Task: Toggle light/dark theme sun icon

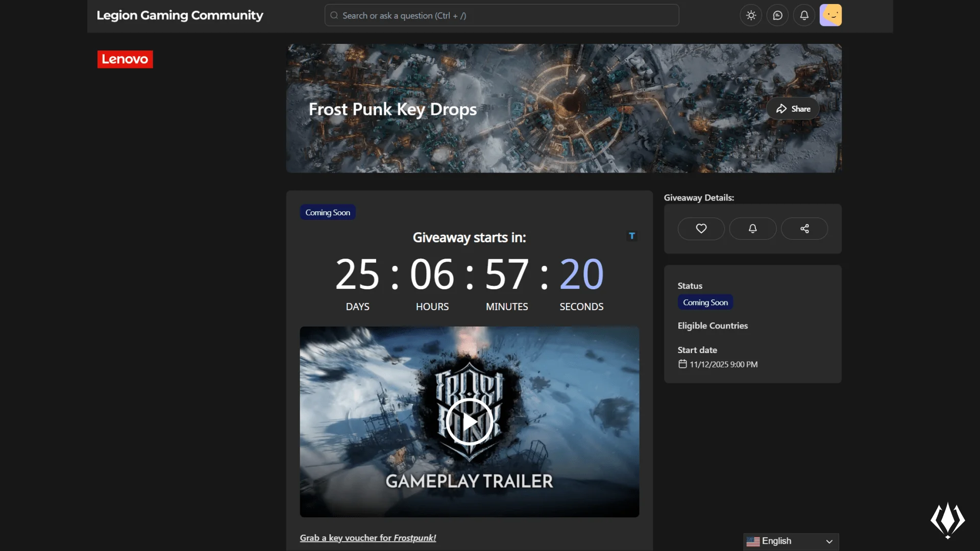Action: coord(751,15)
